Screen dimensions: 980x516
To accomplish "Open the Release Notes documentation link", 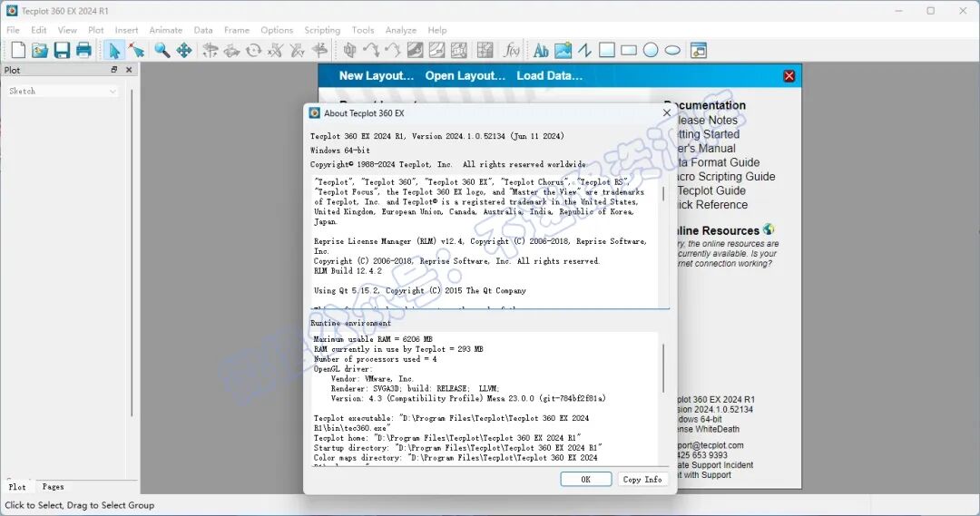I will [707, 120].
